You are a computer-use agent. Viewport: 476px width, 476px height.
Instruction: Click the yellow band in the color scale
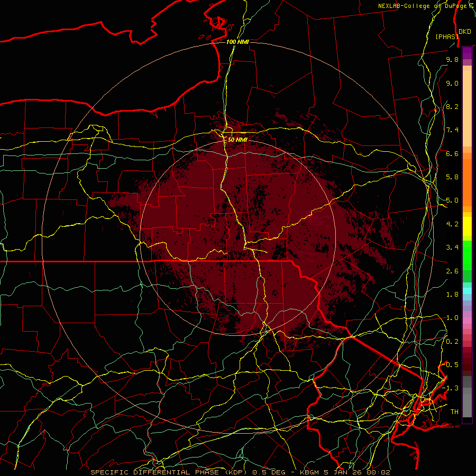tap(467, 226)
